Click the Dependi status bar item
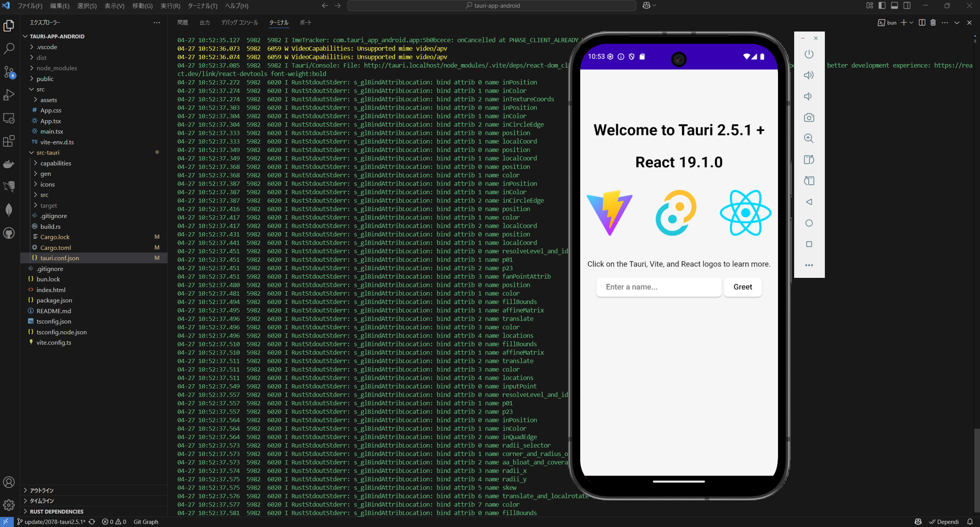 coord(944,522)
